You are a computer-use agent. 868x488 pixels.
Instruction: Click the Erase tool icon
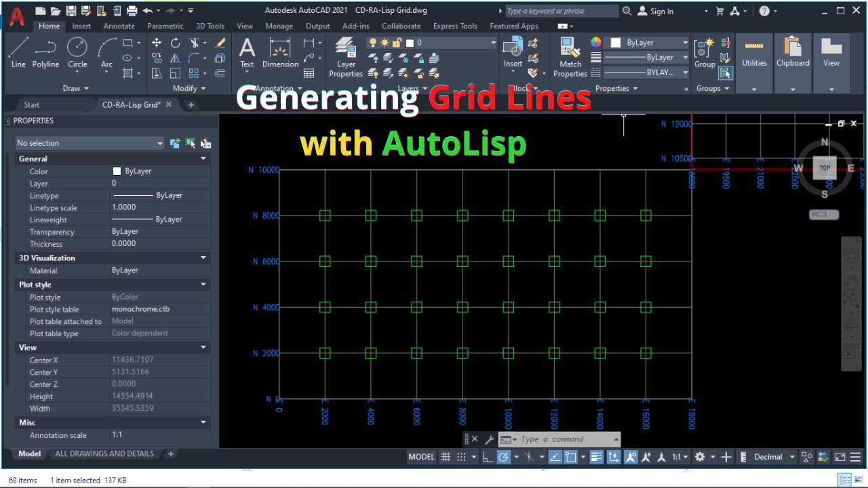(220, 43)
